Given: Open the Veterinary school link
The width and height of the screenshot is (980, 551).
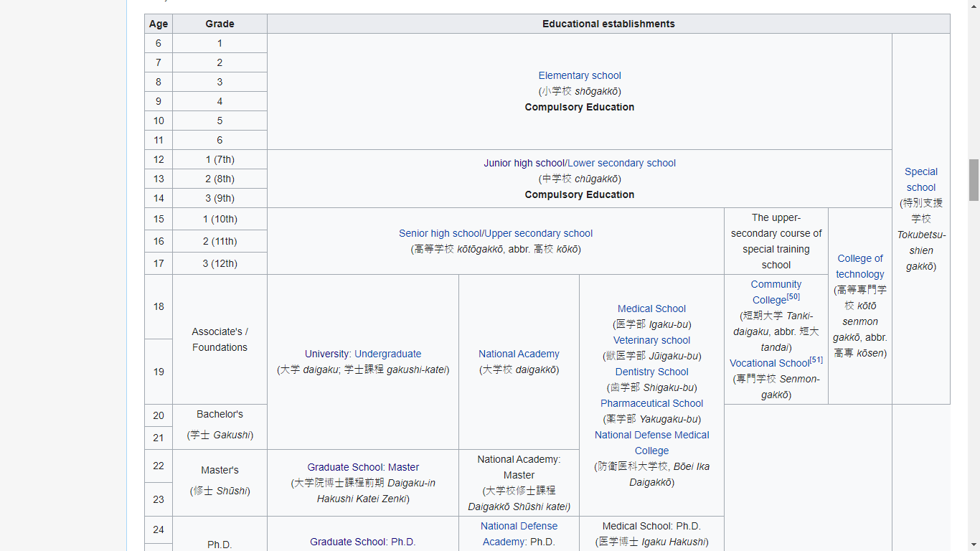Looking at the screenshot, I should coord(651,340).
